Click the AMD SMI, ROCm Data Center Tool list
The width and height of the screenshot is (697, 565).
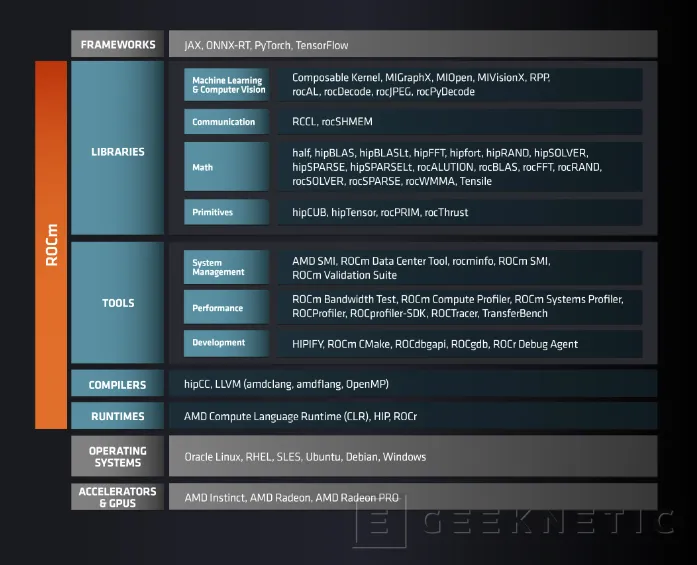click(460, 267)
